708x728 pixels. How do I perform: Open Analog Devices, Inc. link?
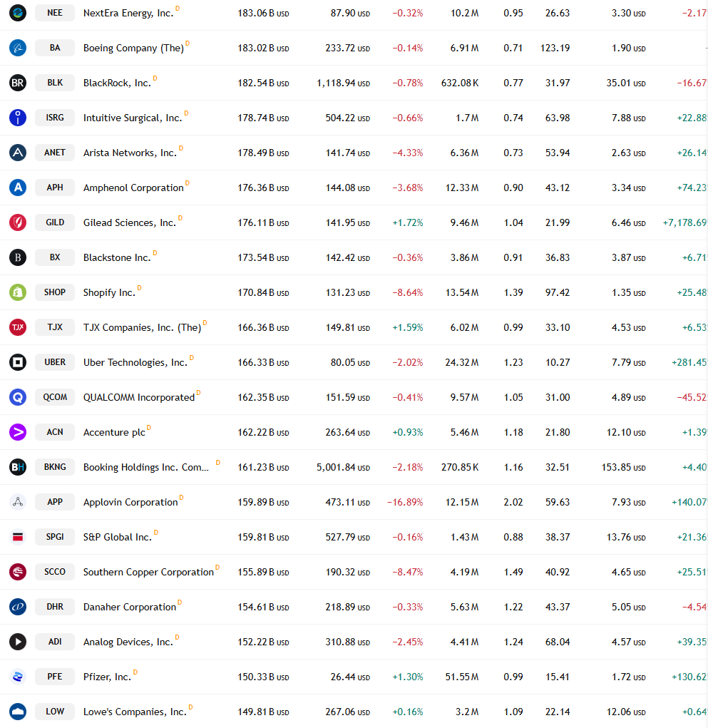coord(128,642)
